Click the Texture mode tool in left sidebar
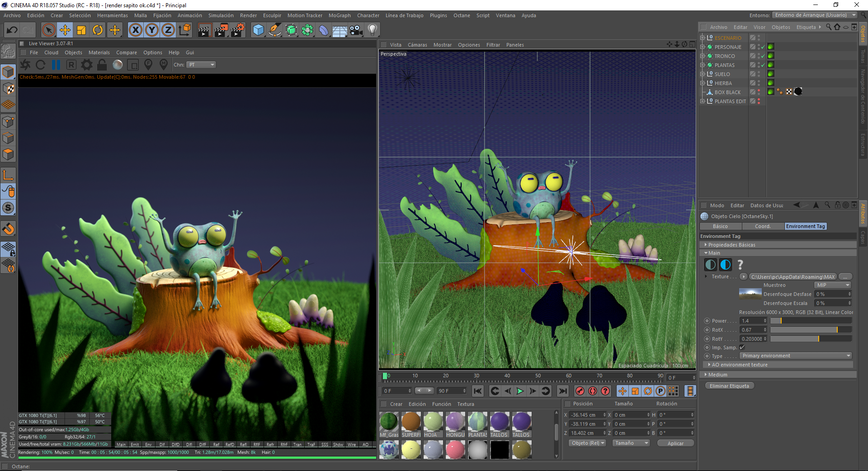Screen dimensions: 868x471 [8, 88]
